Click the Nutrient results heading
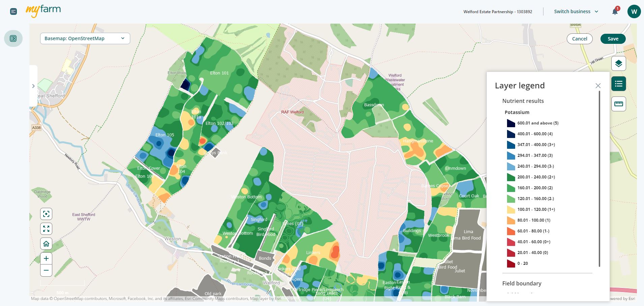644x306 pixels. point(523,101)
